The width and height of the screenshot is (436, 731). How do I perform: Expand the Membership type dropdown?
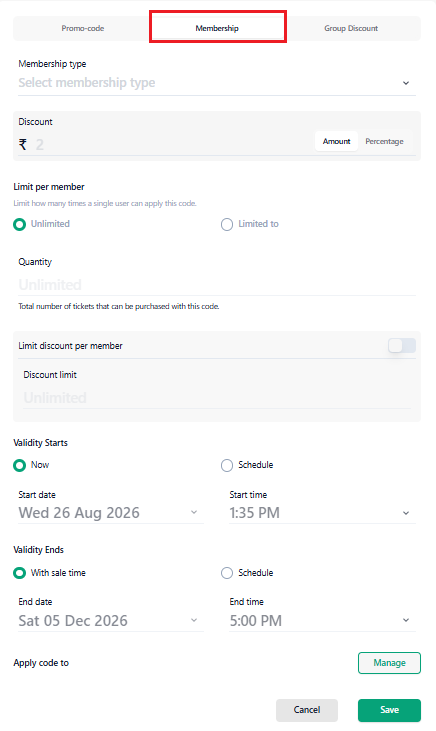(x=217, y=83)
